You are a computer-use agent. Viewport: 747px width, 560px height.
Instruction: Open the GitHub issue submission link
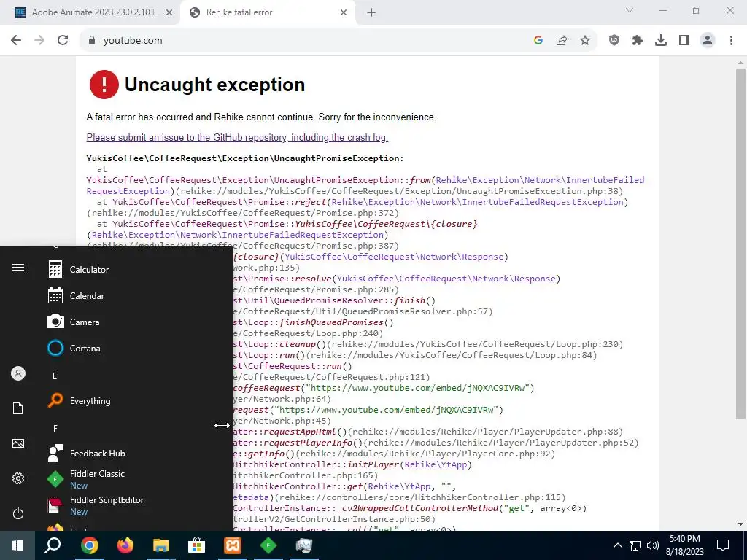pyautogui.click(x=237, y=138)
